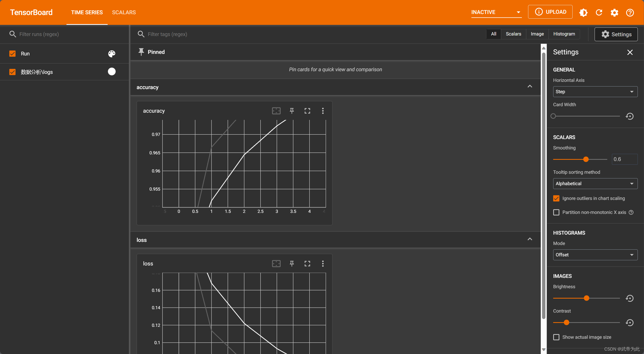Viewport: 644px width, 354px height.
Task: Click the UPLOAD button
Action: [550, 12]
